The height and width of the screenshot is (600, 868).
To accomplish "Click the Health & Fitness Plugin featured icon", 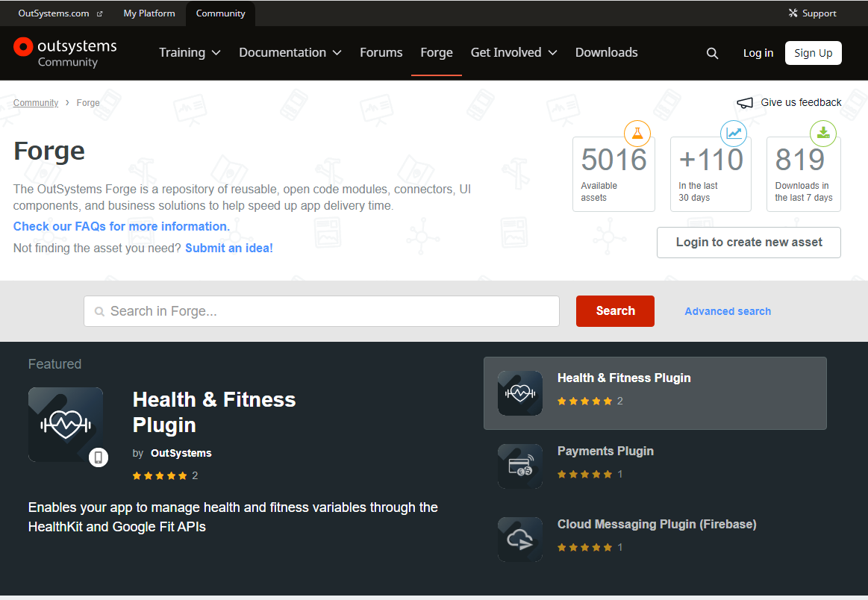I will (x=66, y=425).
